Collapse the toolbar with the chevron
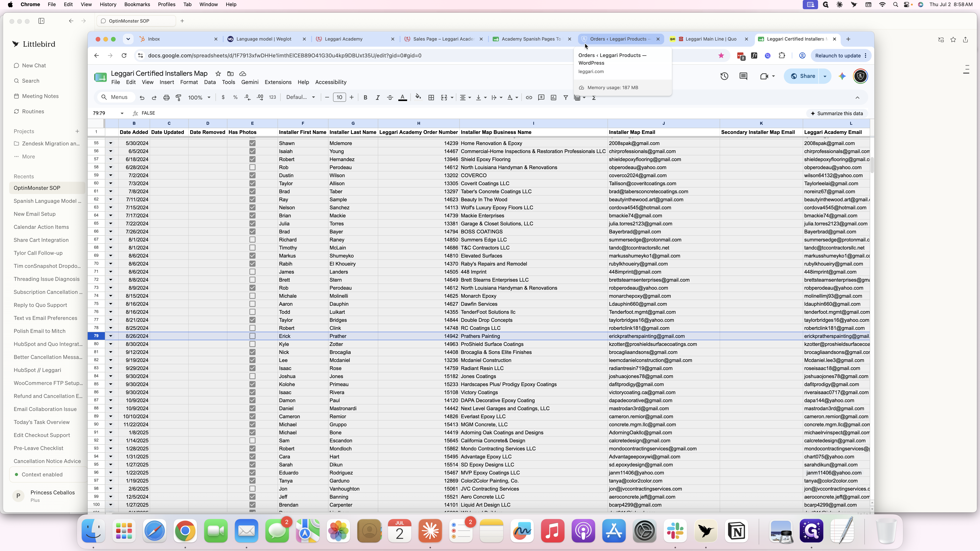Viewport: 980px width, 551px height. [857, 98]
